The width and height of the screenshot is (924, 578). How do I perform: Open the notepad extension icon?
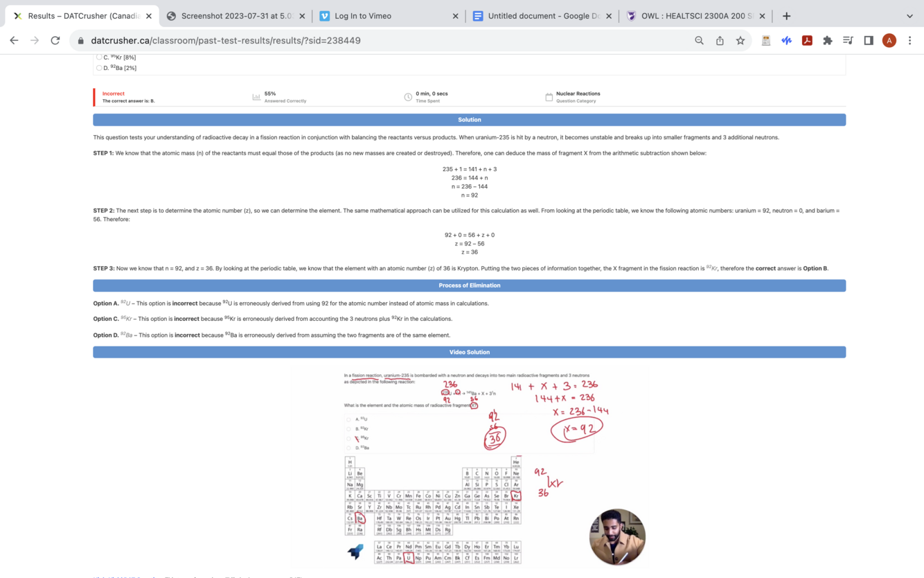766,41
